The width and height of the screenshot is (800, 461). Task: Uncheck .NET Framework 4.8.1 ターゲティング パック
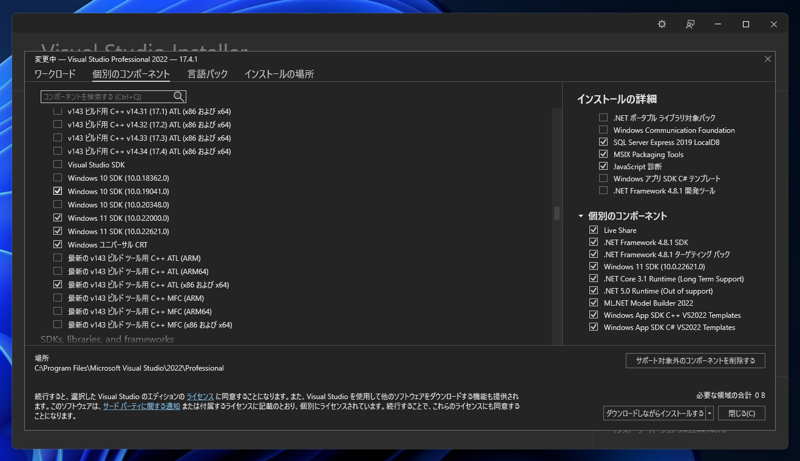(x=593, y=254)
